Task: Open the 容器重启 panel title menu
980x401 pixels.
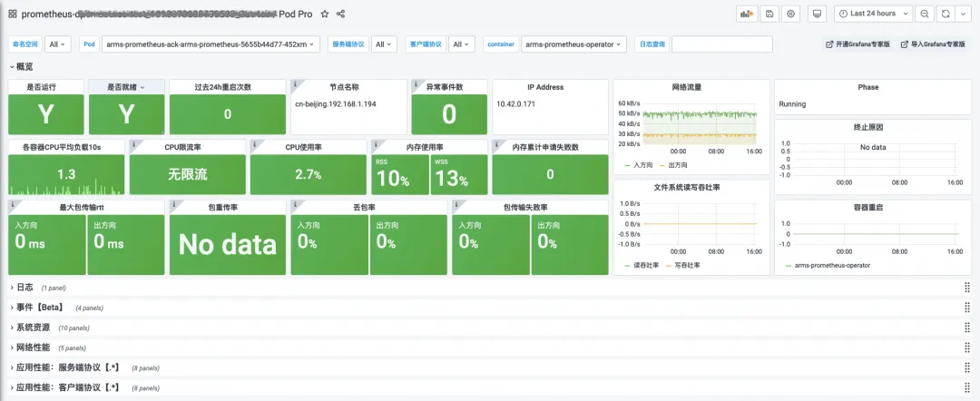Action: point(868,208)
